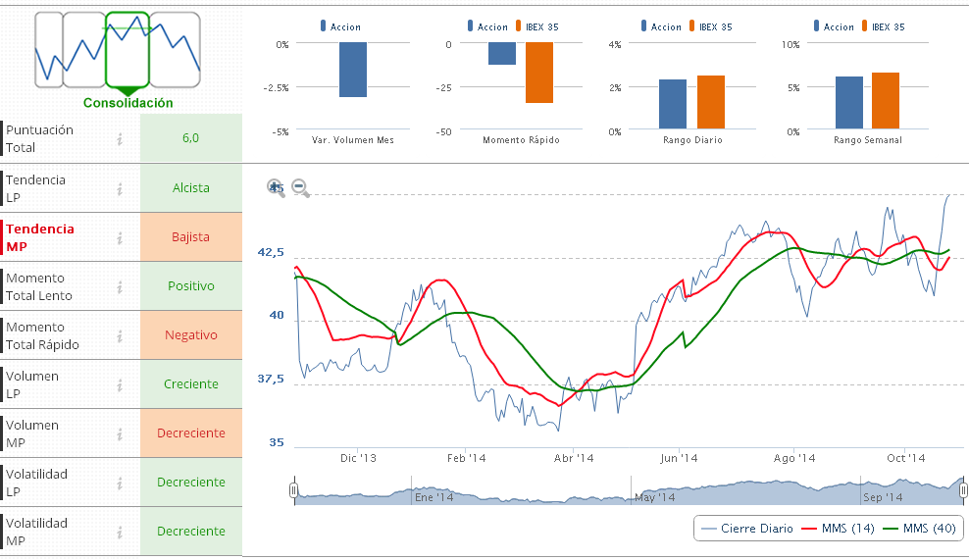
Task: Click the Tendencia MP info icon
Action: pos(120,237)
